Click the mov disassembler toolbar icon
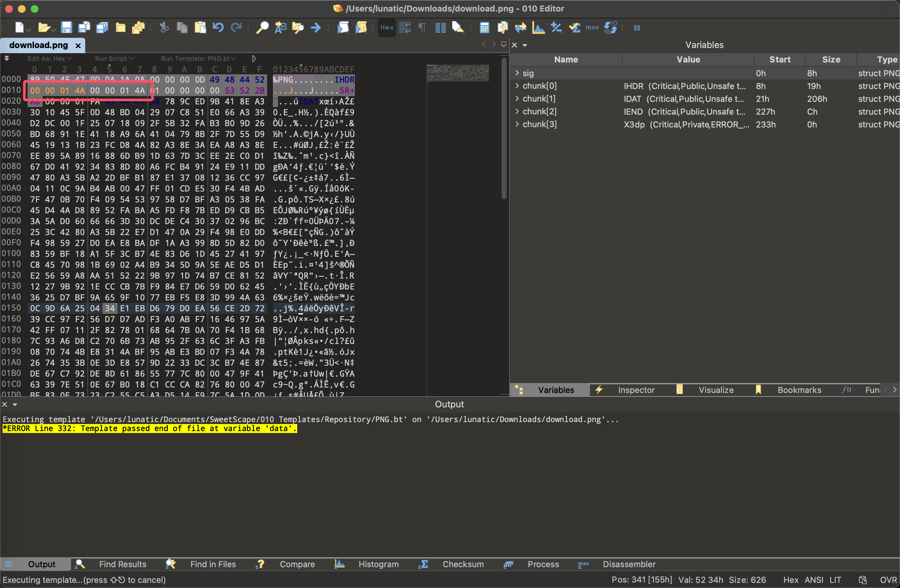Viewport: 900px width, 588px height. point(592,27)
